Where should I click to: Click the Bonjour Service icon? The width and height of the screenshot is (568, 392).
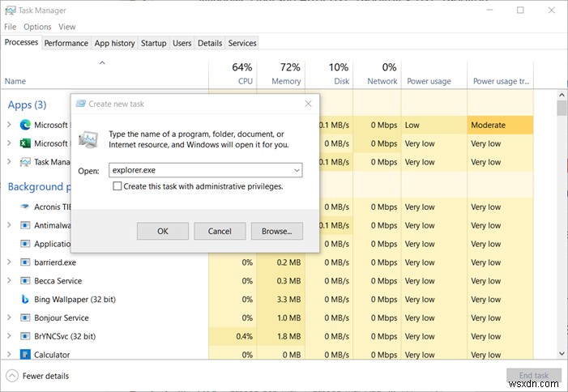(x=25, y=317)
